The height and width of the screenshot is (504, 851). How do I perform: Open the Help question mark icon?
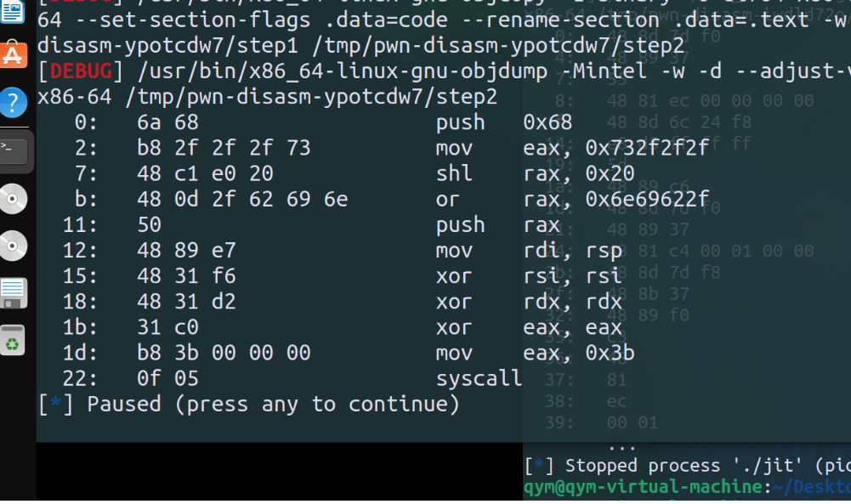[x=13, y=102]
